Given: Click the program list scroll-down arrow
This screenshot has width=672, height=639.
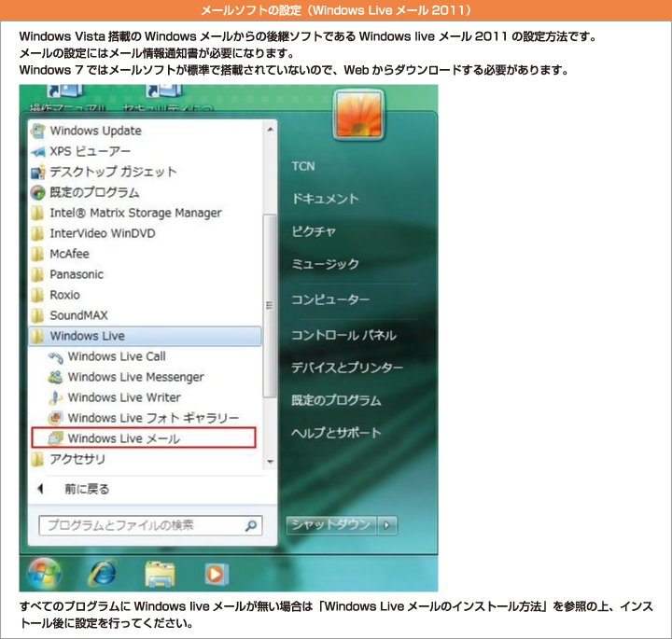Looking at the screenshot, I should tap(270, 462).
